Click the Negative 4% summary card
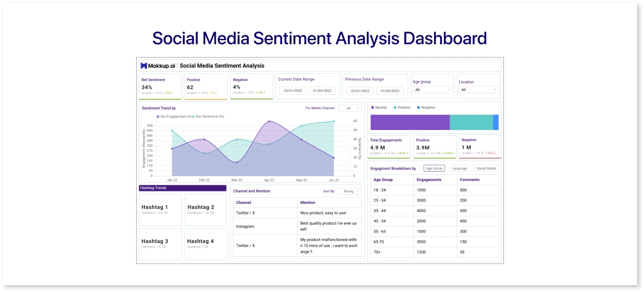644x292 pixels. pos(252,87)
